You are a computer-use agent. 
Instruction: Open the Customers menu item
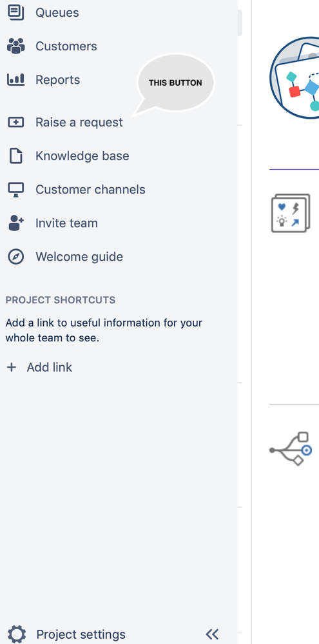tap(66, 46)
